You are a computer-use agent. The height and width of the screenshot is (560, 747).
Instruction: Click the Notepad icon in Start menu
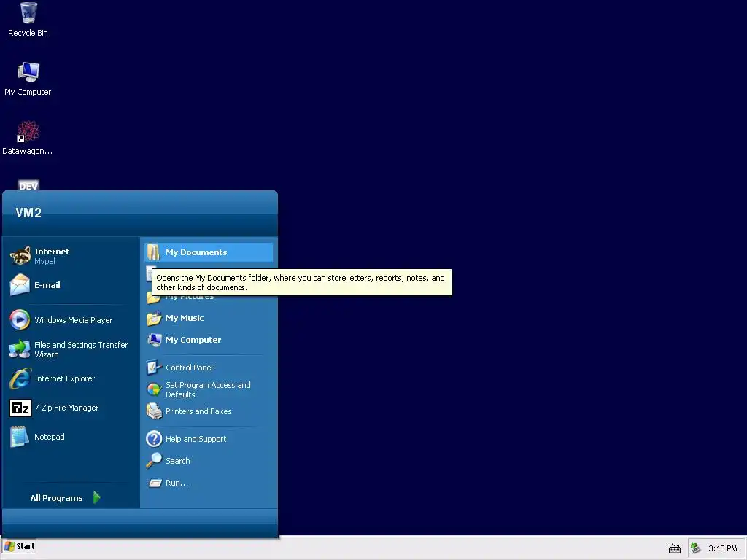[x=20, y=437]
